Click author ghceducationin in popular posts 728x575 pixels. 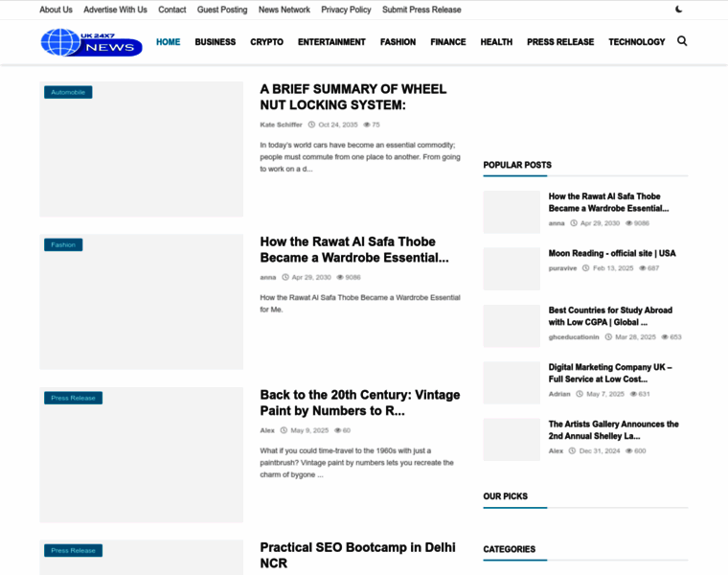click(574, 337)
